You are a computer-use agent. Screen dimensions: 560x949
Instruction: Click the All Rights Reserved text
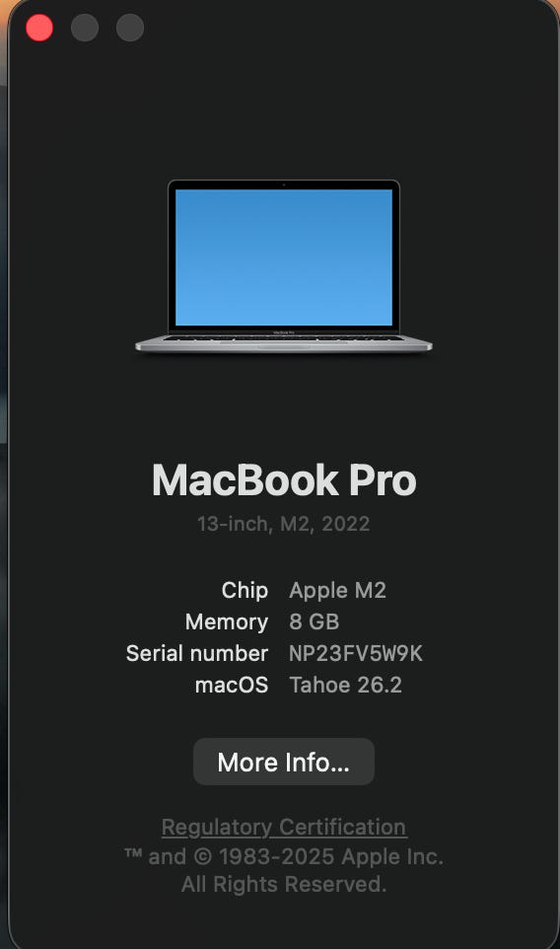coord(284,884)
